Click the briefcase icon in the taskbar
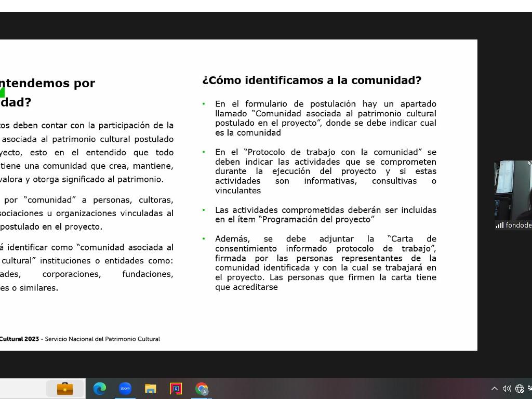 tap(65, 389)
